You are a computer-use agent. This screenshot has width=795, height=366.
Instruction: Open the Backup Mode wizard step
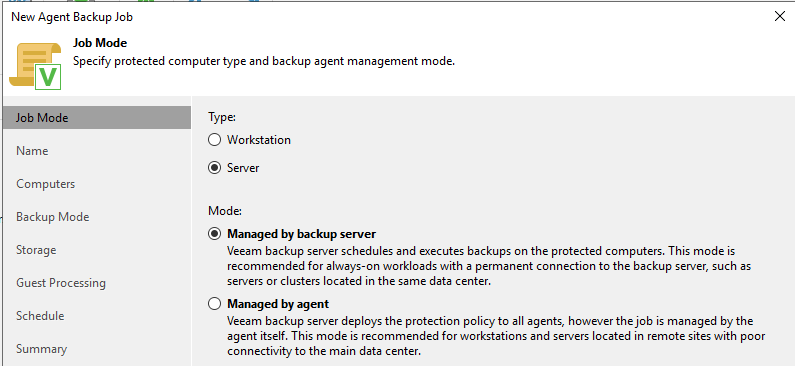tap(97, 216)
